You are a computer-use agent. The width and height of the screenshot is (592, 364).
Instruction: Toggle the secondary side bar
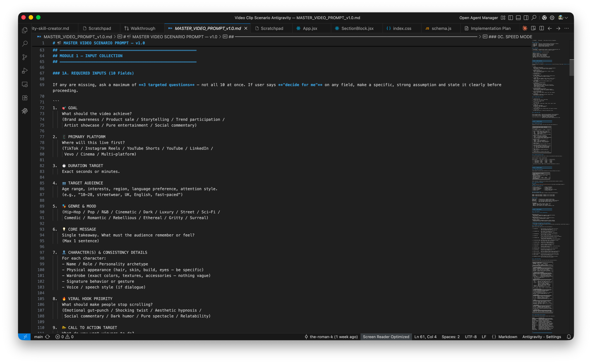coord(526,18)
